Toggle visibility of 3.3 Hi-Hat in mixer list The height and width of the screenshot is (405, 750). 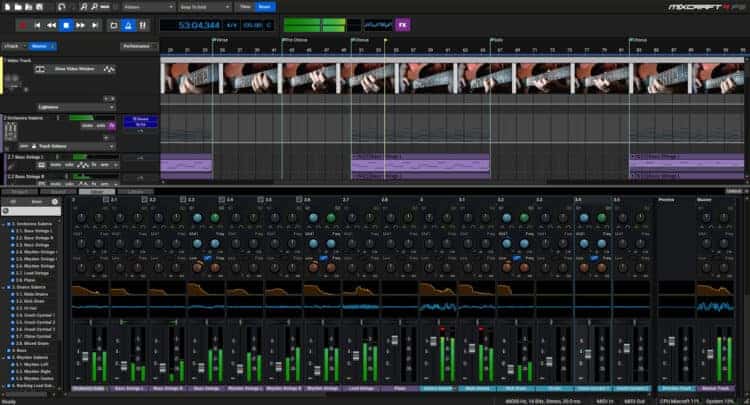click(x=12, y=308)
